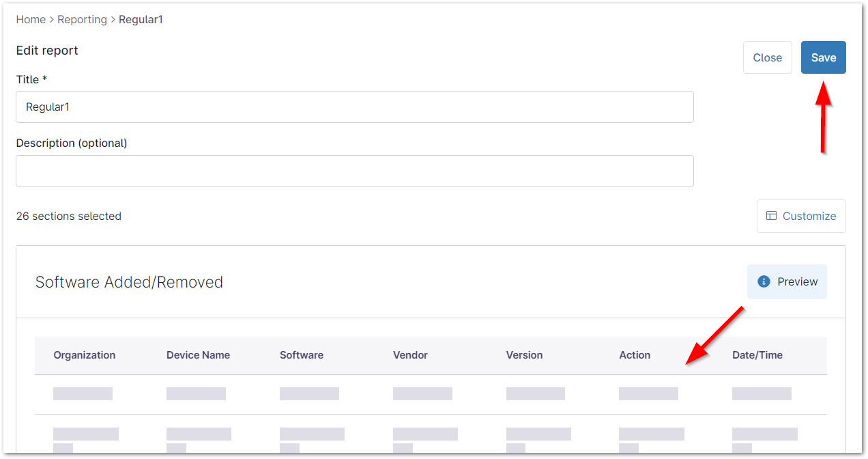The image size is (868, 459).
Task: Click the Software column header
Action: point(302,355)
